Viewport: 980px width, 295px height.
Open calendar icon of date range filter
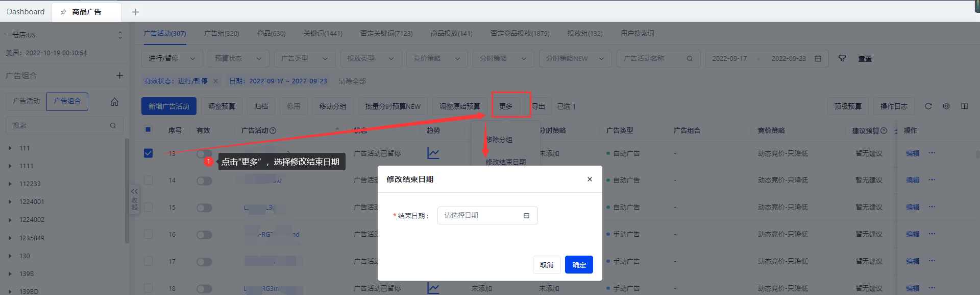pos(818,58)
